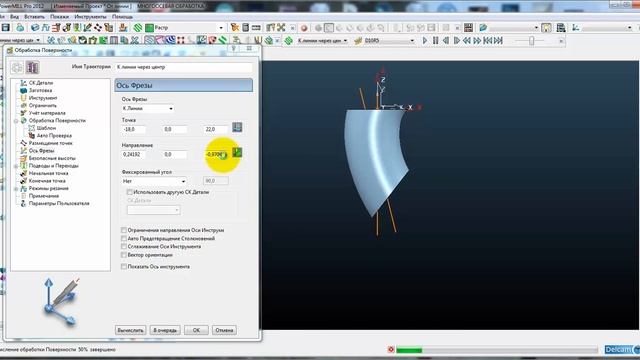Image resolution: width=640 pixels, height=360 pixels.
Task: Click the calculator icon in top toolbar
Action: (x=246, y=28)
